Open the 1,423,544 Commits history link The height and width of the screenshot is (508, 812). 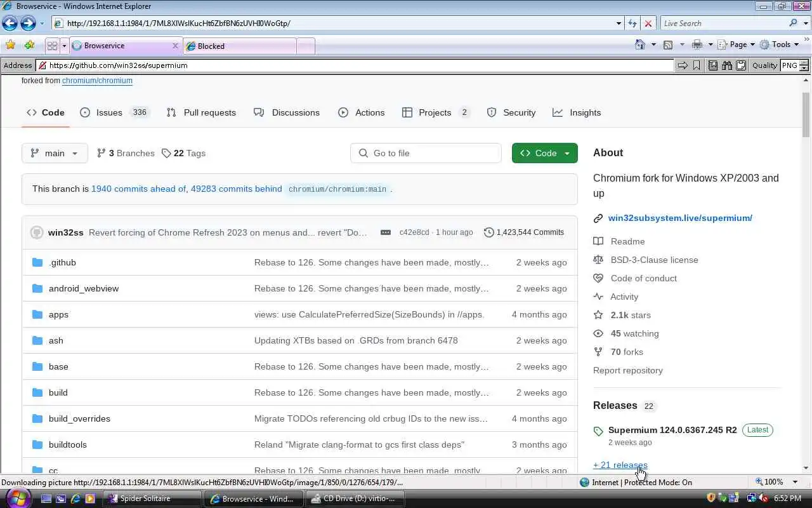point(523,232)
